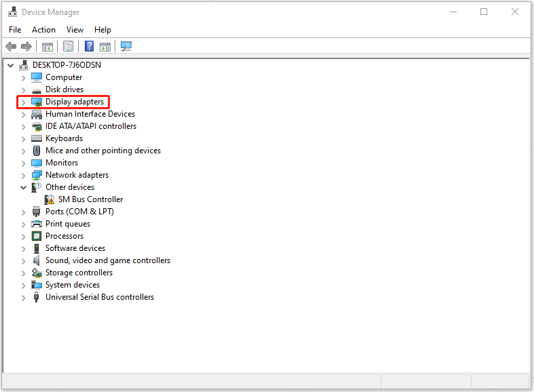Close the Device Manager window
The height and width of the screenshot is (392, 534).
point(515,12)
